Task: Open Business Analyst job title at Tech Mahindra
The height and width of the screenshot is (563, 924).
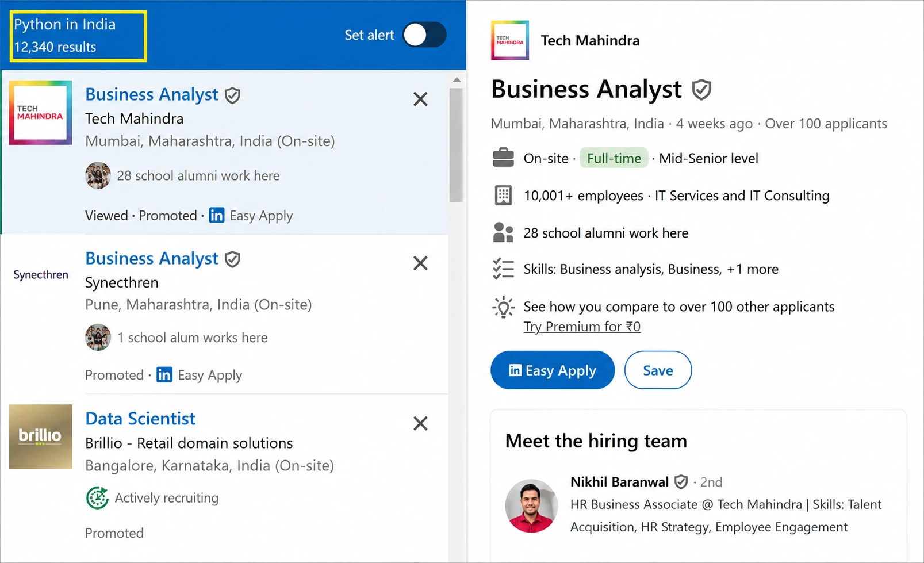Action: click(152, 94)
